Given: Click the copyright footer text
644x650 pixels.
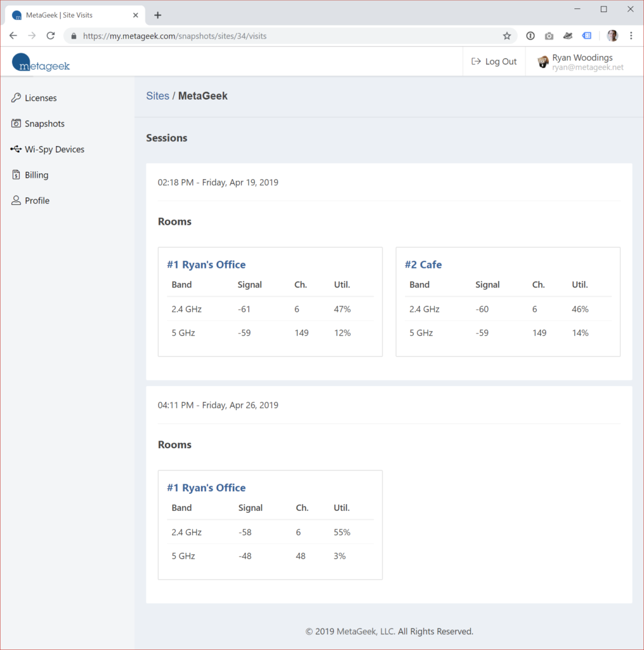Looking at the screenshot, I should 389,632.
